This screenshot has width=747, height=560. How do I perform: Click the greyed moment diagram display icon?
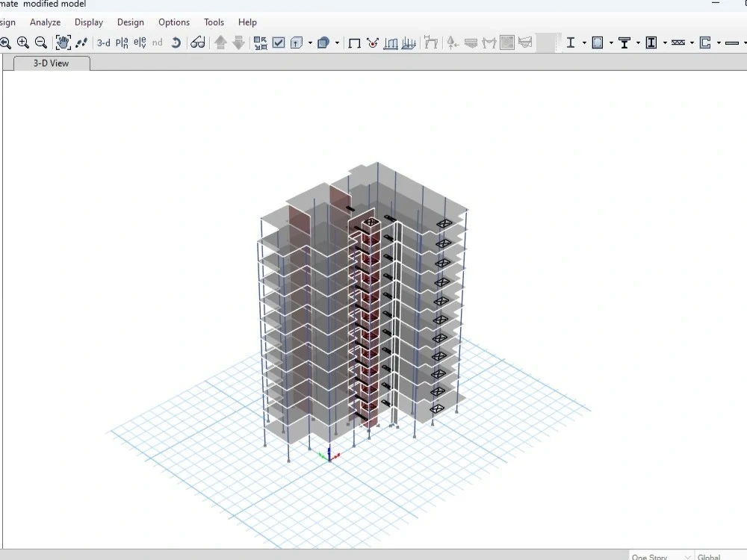pyautogui.click(x=489, y=43)
